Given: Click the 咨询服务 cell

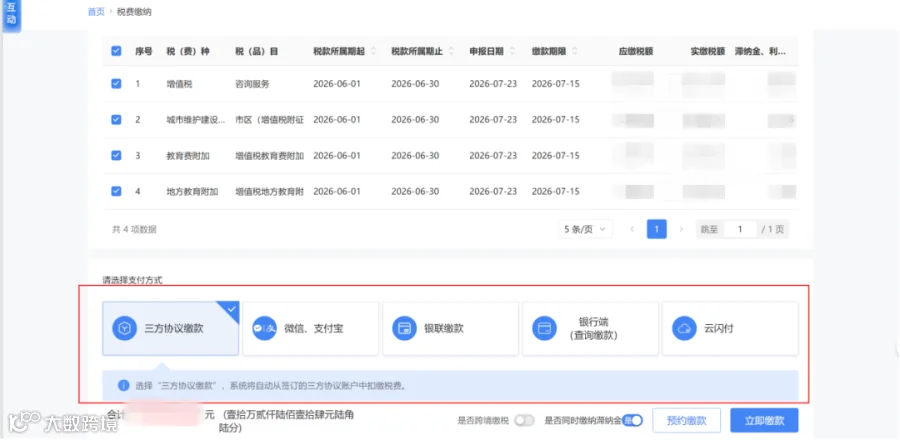Looking at the screenshot, I should pyautogui.click(x=252, y=84).
